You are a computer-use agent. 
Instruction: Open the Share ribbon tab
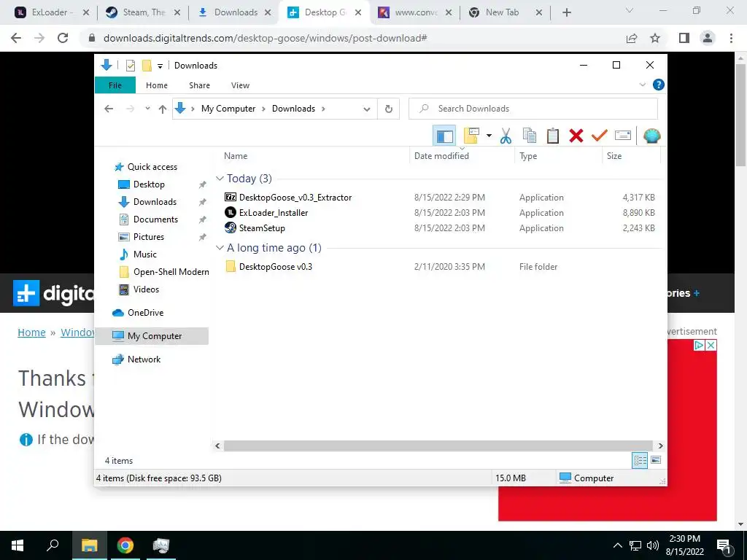(x=199, y=85)
